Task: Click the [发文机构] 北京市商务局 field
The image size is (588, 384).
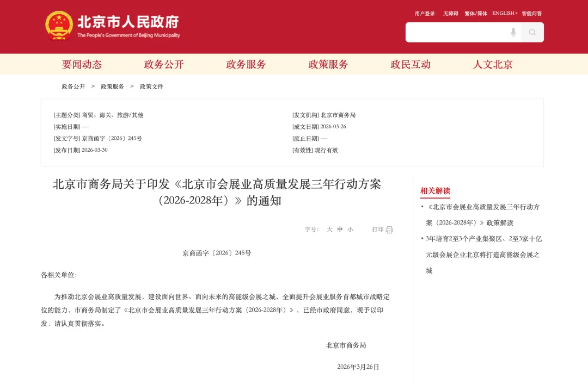Action: coord(323,115)
